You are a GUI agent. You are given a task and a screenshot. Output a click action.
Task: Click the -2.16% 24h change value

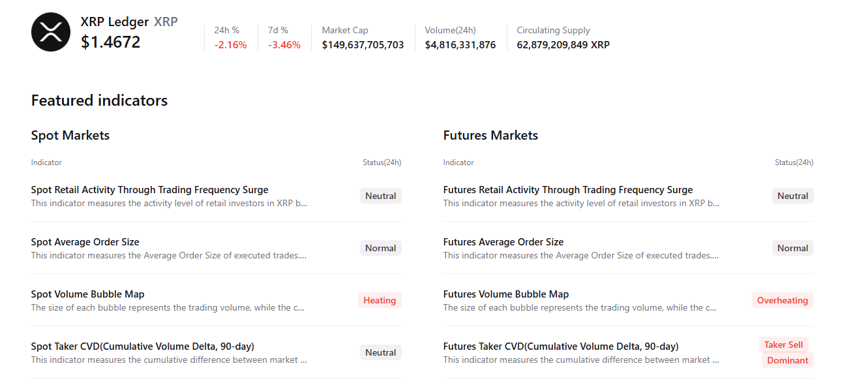pyautogui.click(x=231, y=45)
